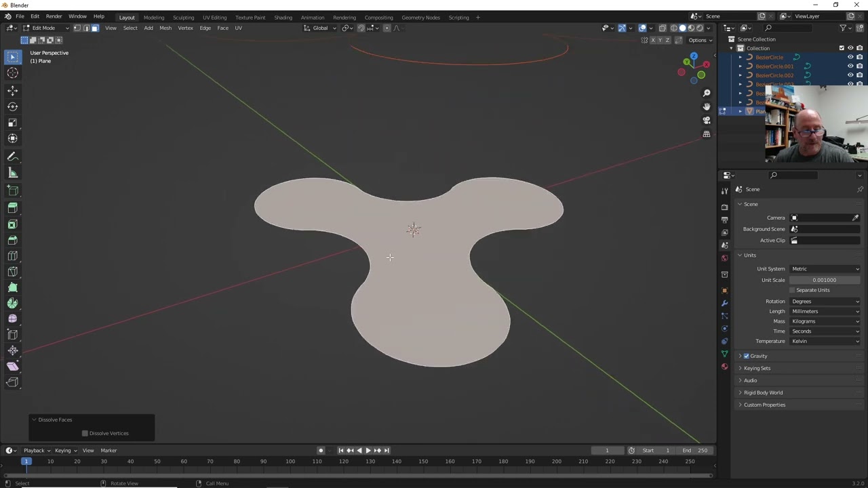Activate the Move tool

click(x=12, y=90)
